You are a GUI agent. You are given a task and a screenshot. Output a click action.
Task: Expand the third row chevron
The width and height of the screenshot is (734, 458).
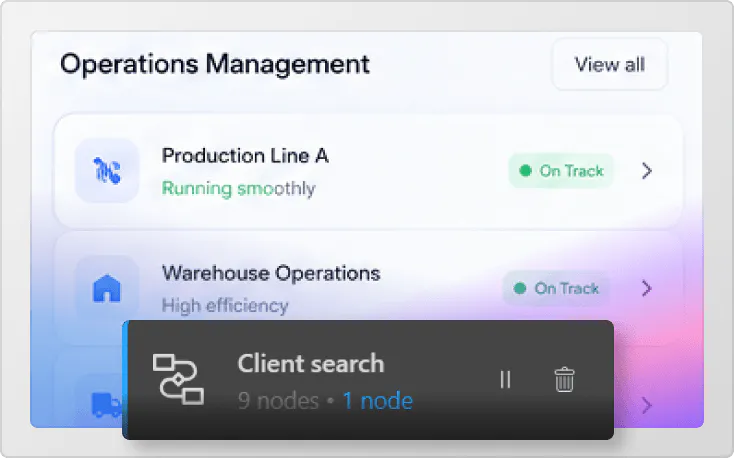click(x=646, y=406)
